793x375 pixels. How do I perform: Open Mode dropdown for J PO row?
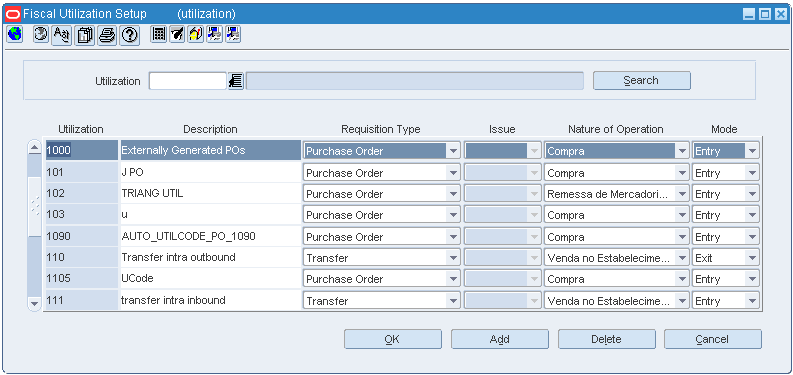click(x=752, y=173)
